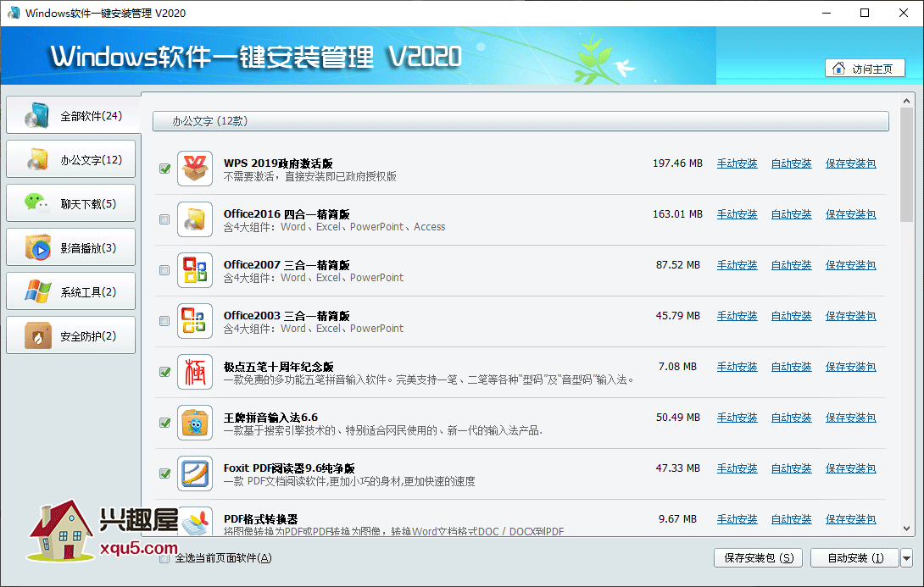
Task: Click the scrollbar down arrow
Action: (907, 528)
